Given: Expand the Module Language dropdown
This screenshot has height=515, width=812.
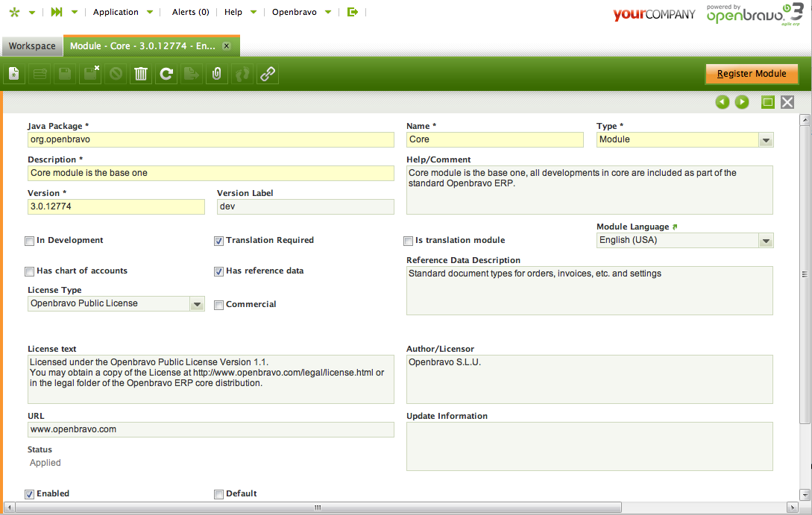Looking at the screenshot, I should [765, 241].
